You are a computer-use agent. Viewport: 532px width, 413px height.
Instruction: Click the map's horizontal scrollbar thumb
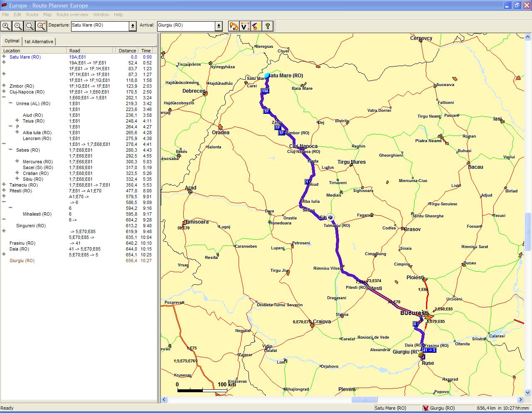pos(365,400)
